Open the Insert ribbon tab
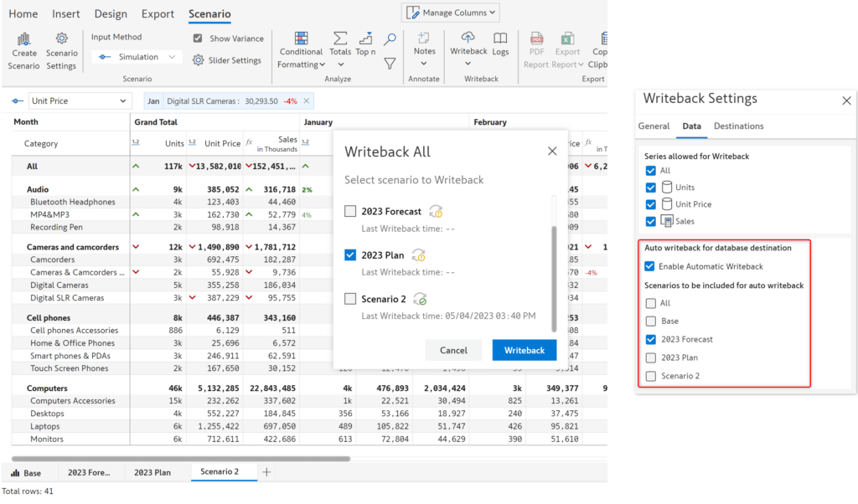858x504 pixels. (65, 13)
